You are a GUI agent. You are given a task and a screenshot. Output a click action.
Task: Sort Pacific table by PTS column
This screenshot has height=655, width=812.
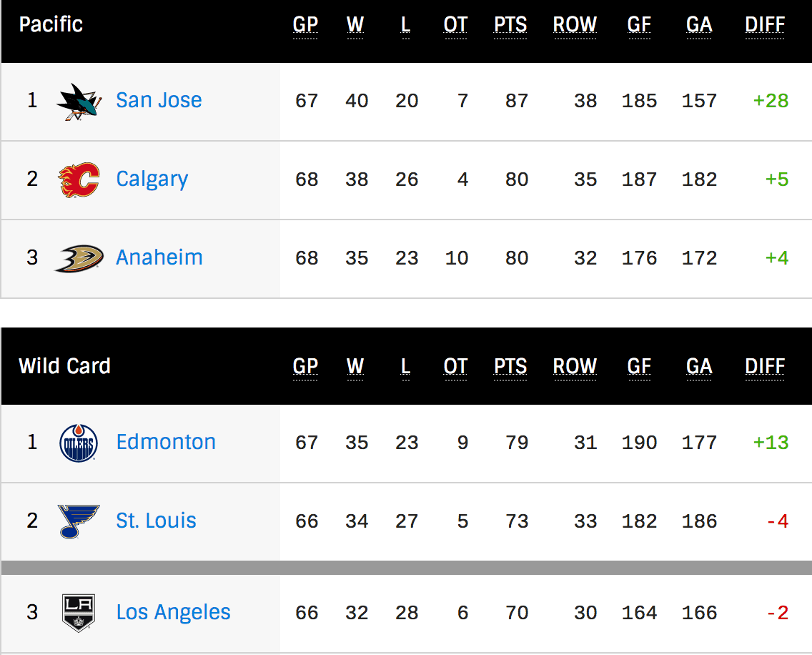[x=510, y=25]
